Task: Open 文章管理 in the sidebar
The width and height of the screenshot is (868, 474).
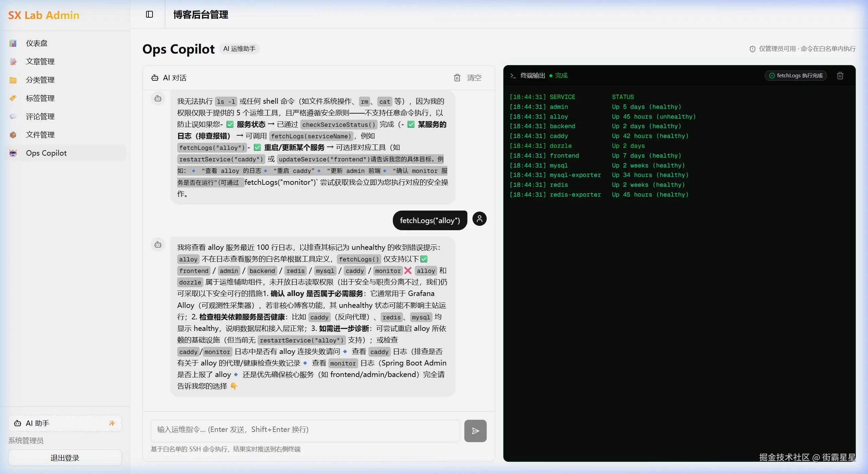Action: (40, 62)
